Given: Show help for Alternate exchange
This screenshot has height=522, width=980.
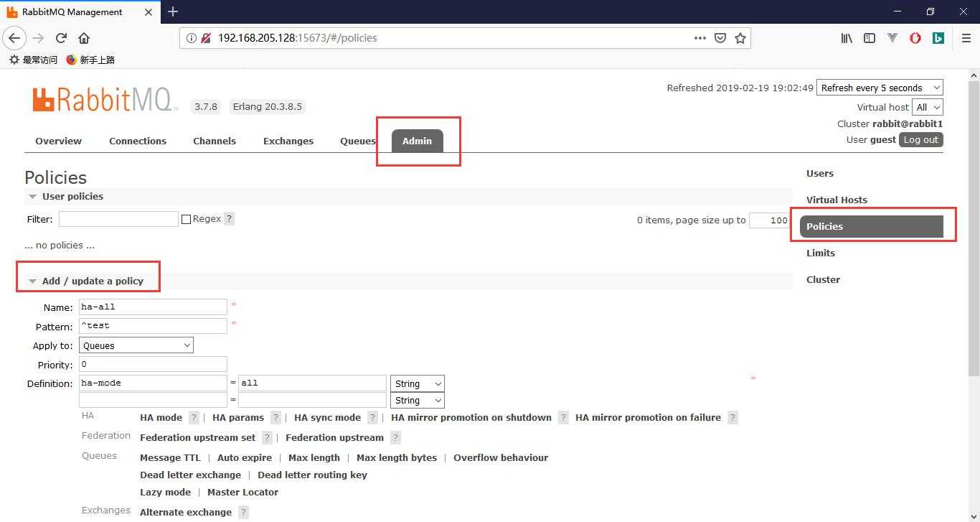Looking at the screenshot, I should pos(243,512).
